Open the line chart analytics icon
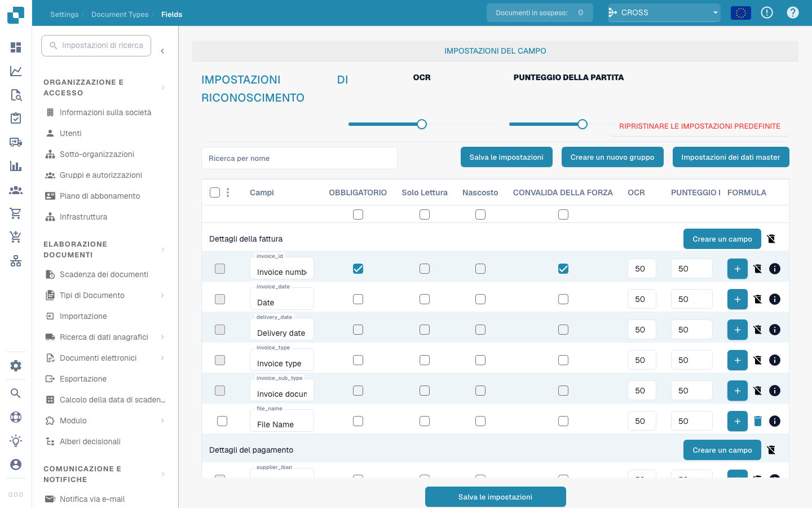This screenshot has width=812, height=508. point(16,71)
